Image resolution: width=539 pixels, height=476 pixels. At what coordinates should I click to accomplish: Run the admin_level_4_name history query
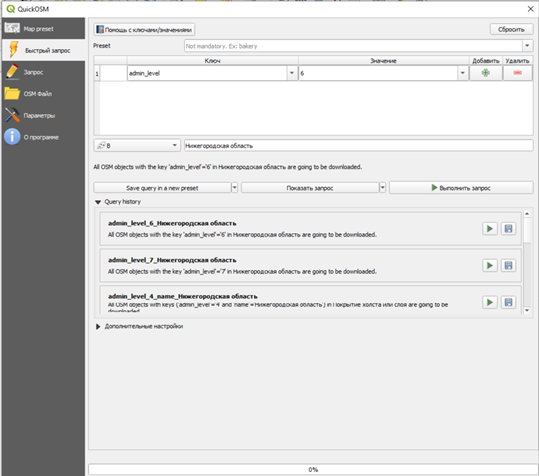490,302
